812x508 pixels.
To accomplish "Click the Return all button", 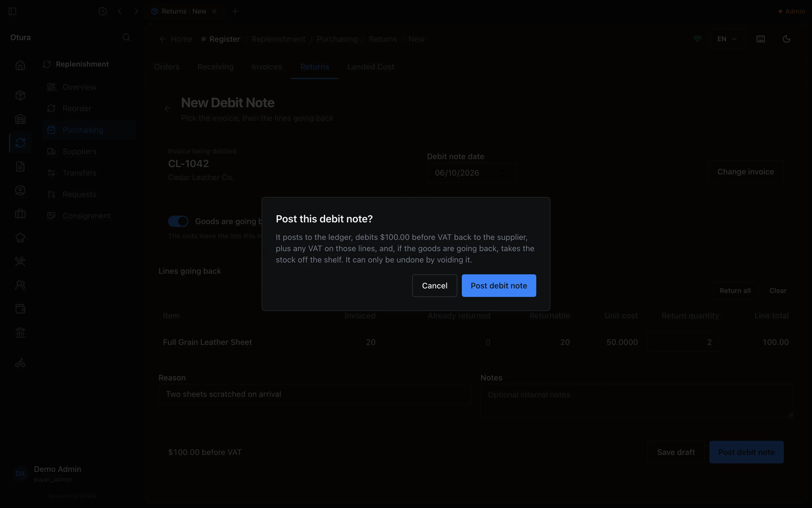I will tap(735, 291).
